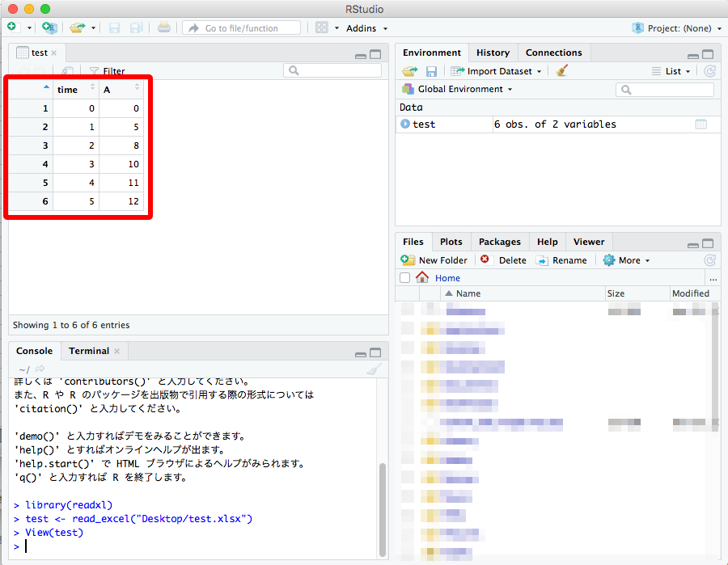Click the New File plus icon

tap(12, 27)
